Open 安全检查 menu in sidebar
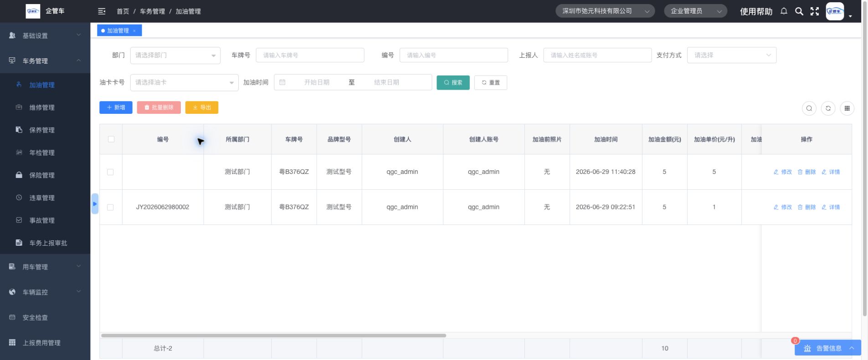868x360 pixels. 45,317
